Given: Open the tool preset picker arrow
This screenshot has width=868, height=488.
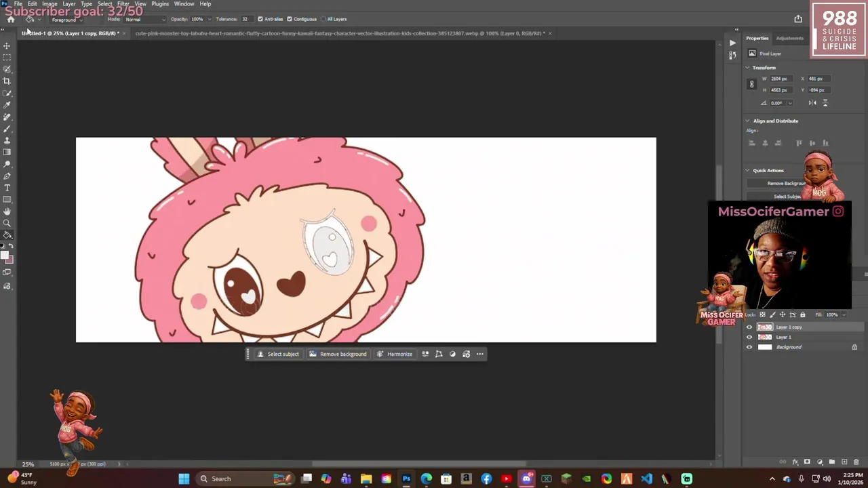Looking at the screenshot, I should pyautogui.click(x=39, y=20).
